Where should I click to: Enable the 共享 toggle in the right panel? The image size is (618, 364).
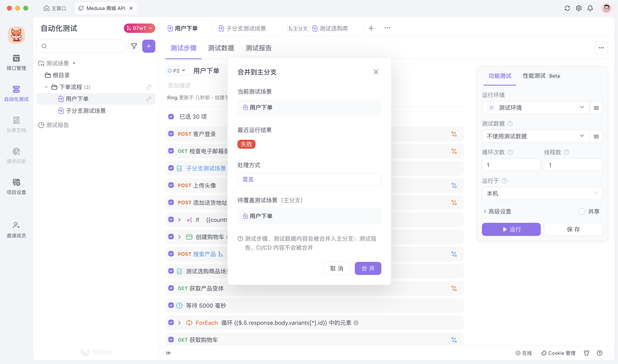click(x=581, y=211)
